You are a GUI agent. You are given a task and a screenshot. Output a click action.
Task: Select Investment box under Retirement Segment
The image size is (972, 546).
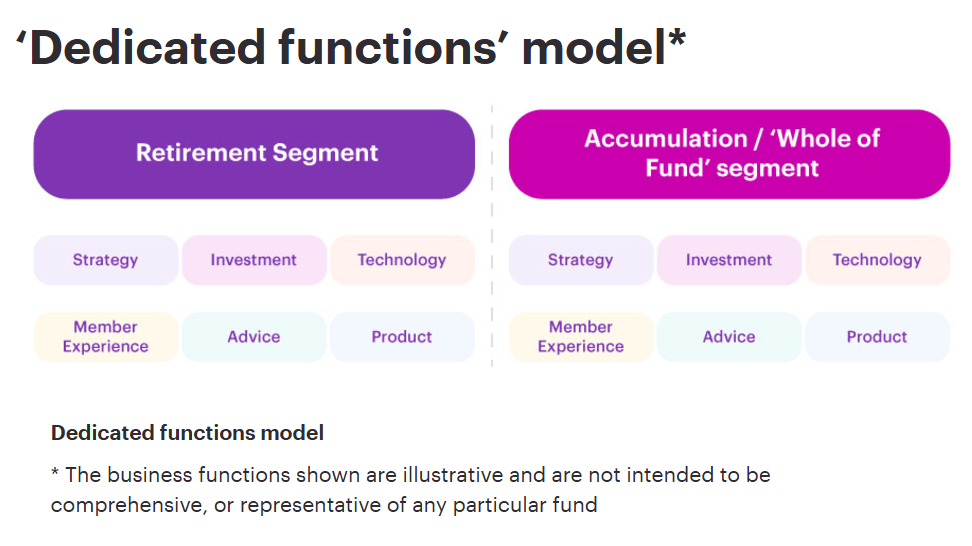click(x=253, y=260)
